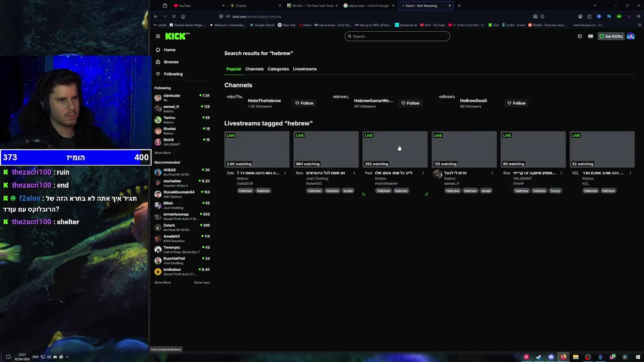
Task: Open Steam from the taskbar
Action: (538, 357)
